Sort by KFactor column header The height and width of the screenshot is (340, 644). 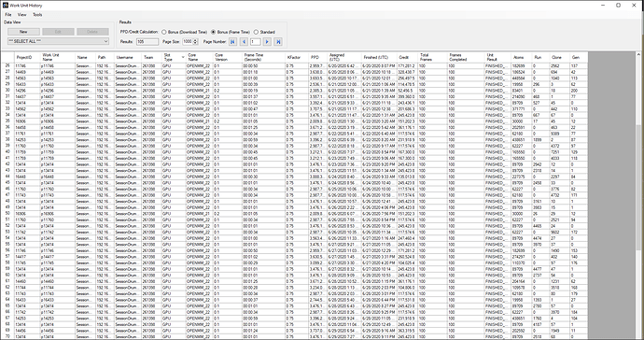pos(297,57)
